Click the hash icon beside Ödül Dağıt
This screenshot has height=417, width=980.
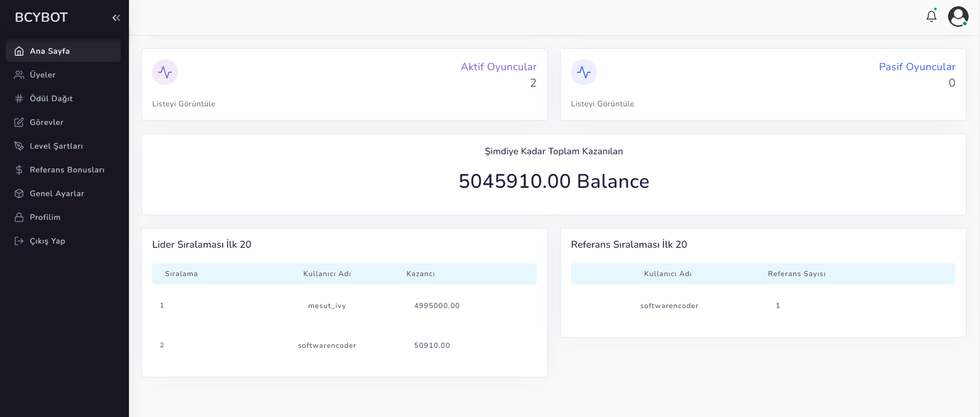(19, 99)
